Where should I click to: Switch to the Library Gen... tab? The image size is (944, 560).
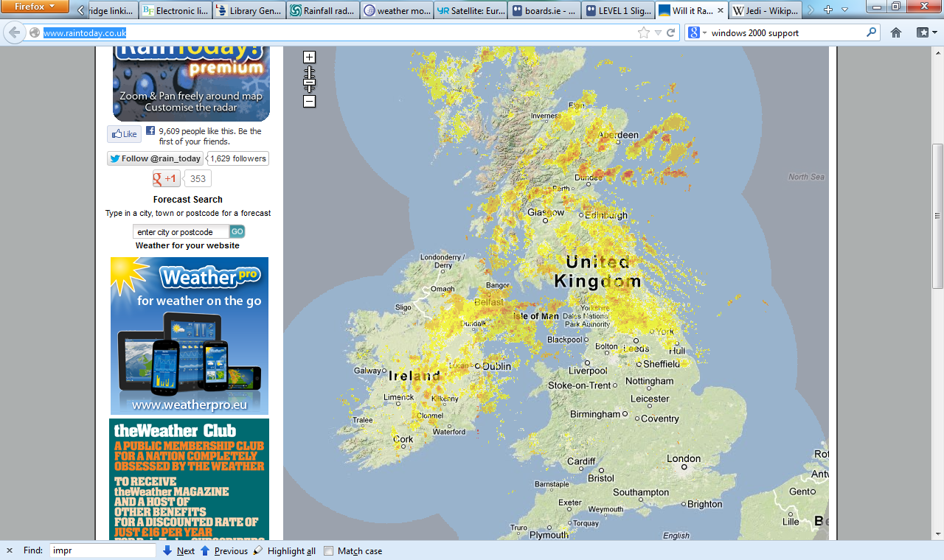coord(249,11)
